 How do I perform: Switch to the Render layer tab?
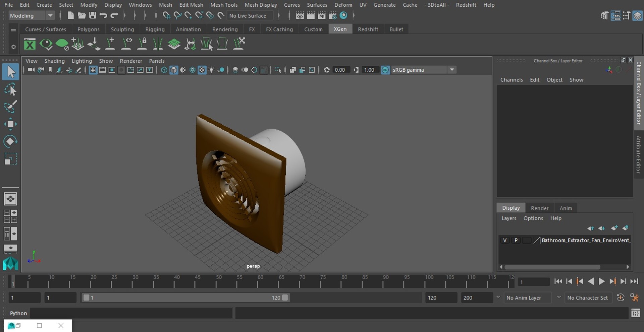[x=539, y=208]
